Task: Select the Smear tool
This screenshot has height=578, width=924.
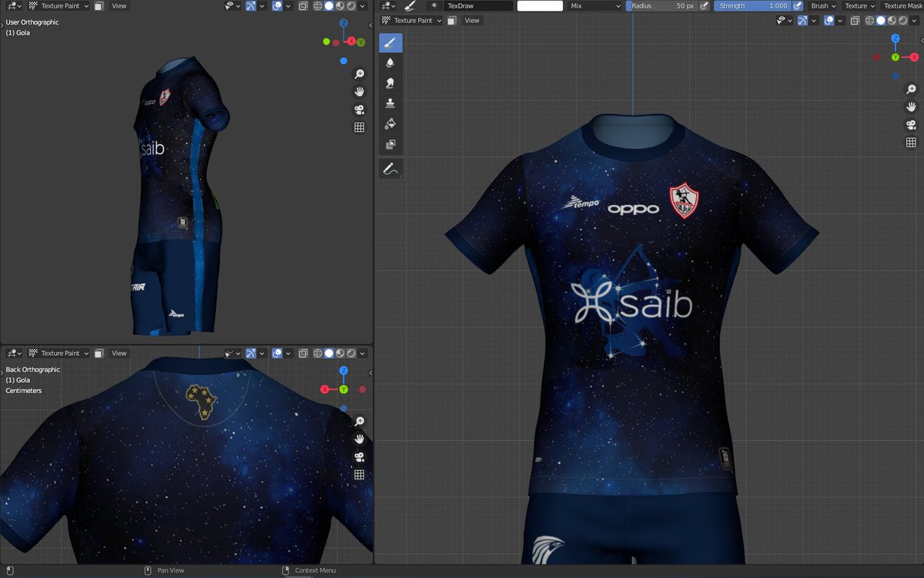Action: click(390, 83)
